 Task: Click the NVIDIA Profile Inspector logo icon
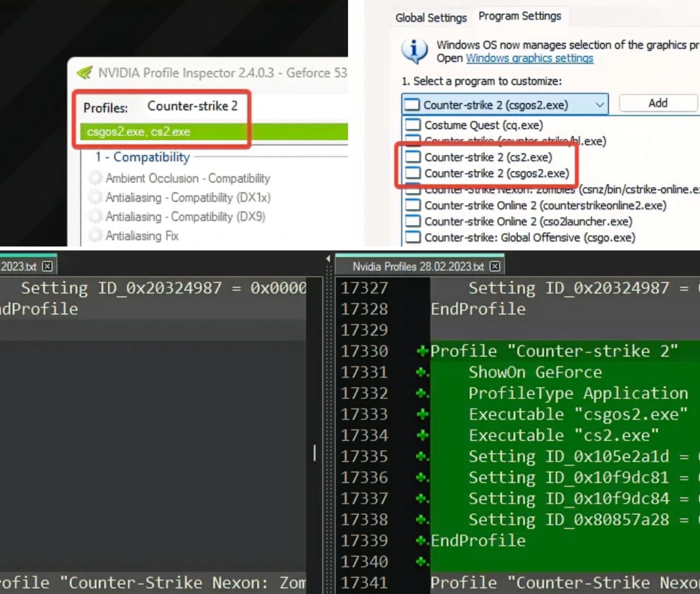(85, 72)
